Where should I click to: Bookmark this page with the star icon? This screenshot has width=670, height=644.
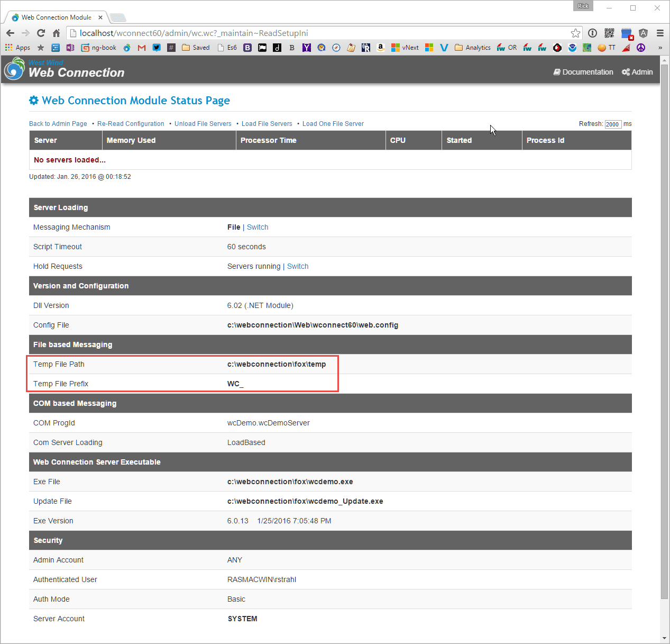575,33
